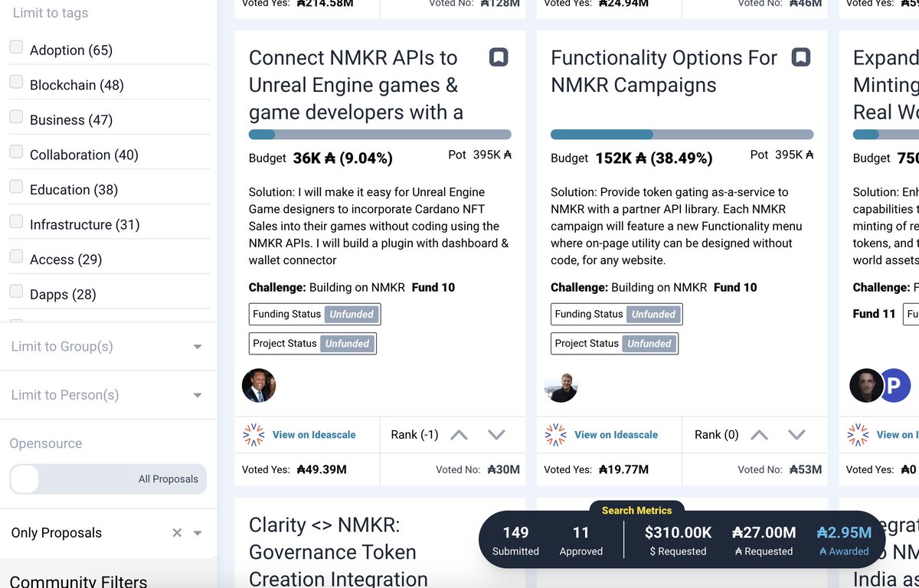Click Voted Yes ₳19.77M value
This screenshot has width=919, height=588.
(623, 469)
